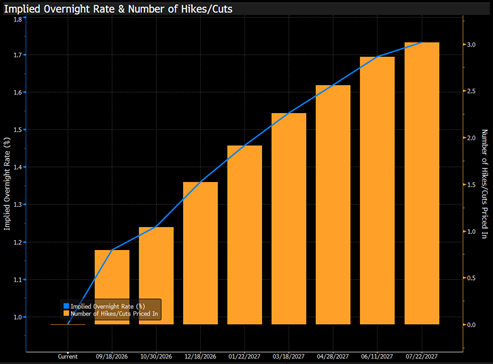
Task: Click the left axis title 'Implied Overnight Rate (%)'
Action: pos(7,184)
